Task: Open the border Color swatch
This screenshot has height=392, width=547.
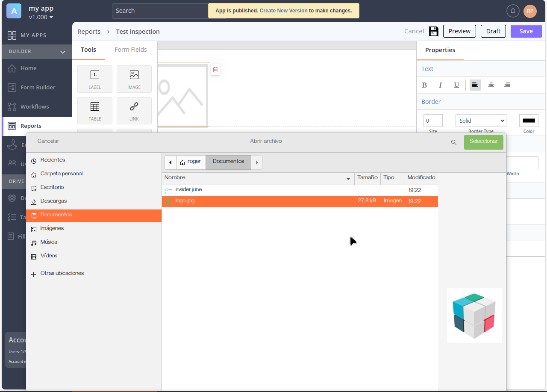Action: (529, 121)
